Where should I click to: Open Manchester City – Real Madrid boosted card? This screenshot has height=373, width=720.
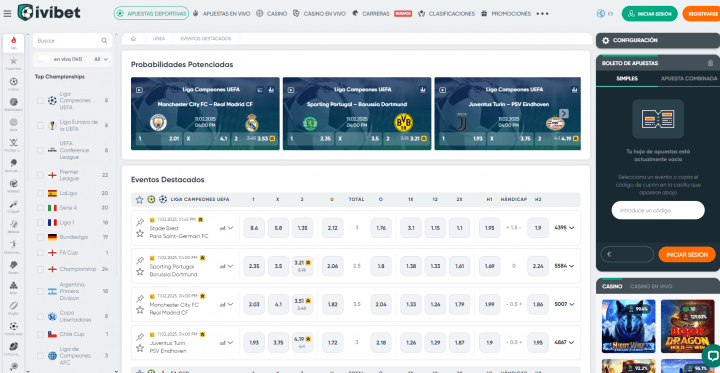click(205, 113)
